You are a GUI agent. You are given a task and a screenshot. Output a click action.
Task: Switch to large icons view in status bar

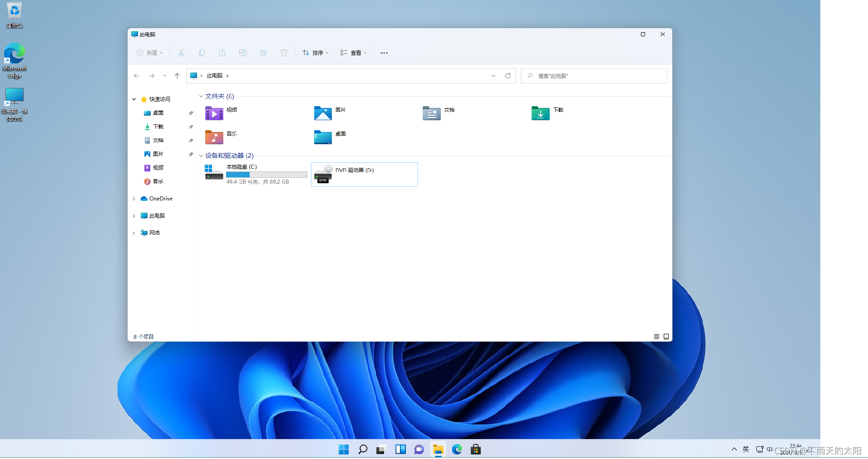tap(666, 337)
